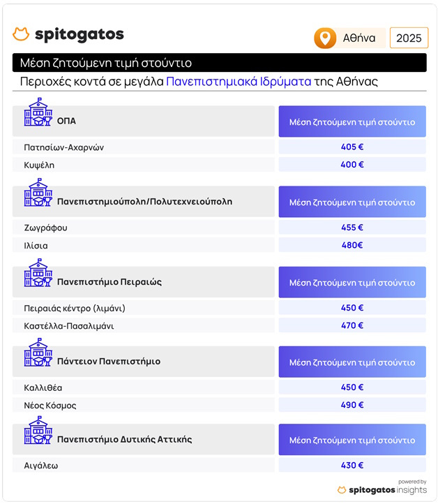Click the price header in the ΟΠΑ section
The width and height of the screenshot is (438, 504).
(352, 121)
